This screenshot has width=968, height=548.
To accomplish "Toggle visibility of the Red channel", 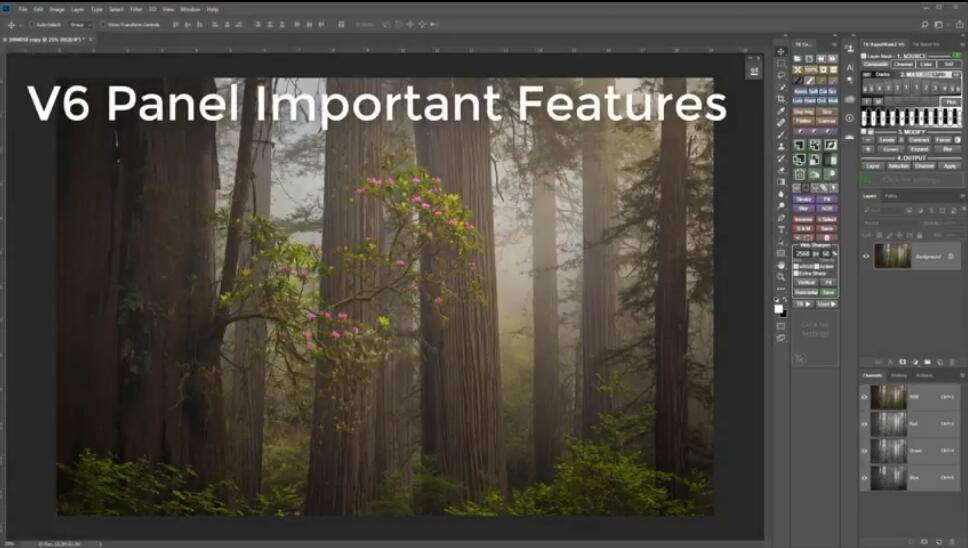I will [x=865, y=424].
